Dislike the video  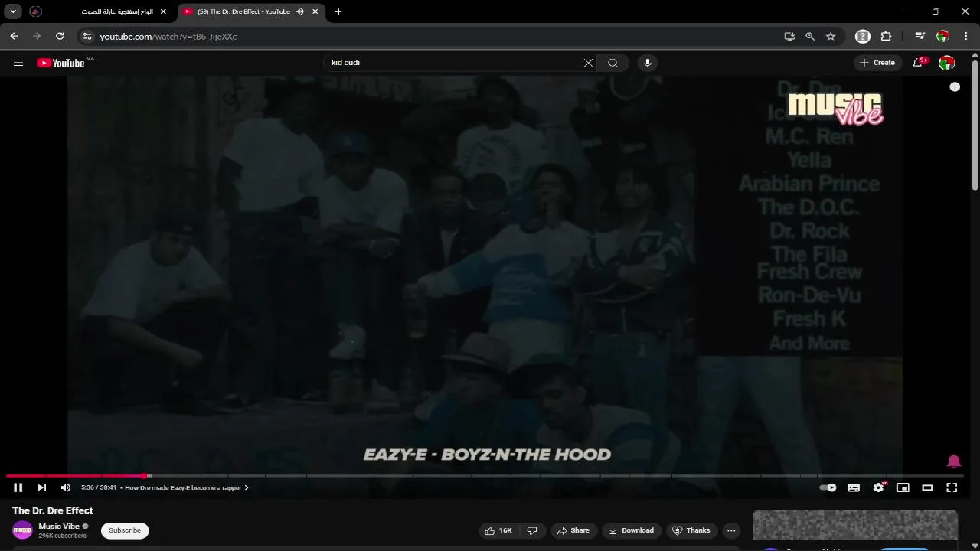(x=533, y=530)
